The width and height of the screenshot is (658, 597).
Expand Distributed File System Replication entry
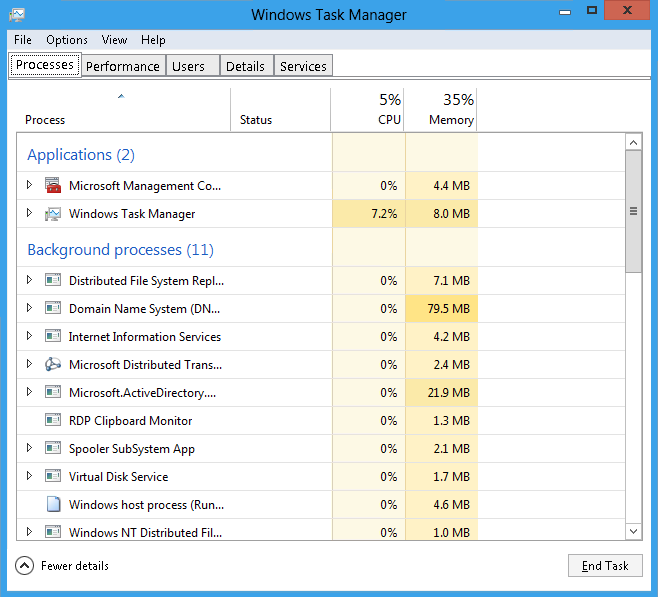[29, 279]
